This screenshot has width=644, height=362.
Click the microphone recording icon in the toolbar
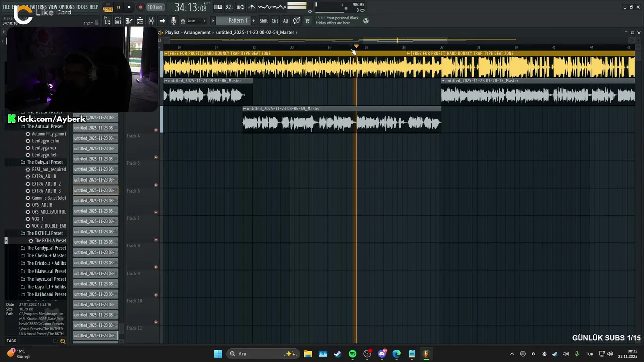pyautogui.click(x=173, y=21)
